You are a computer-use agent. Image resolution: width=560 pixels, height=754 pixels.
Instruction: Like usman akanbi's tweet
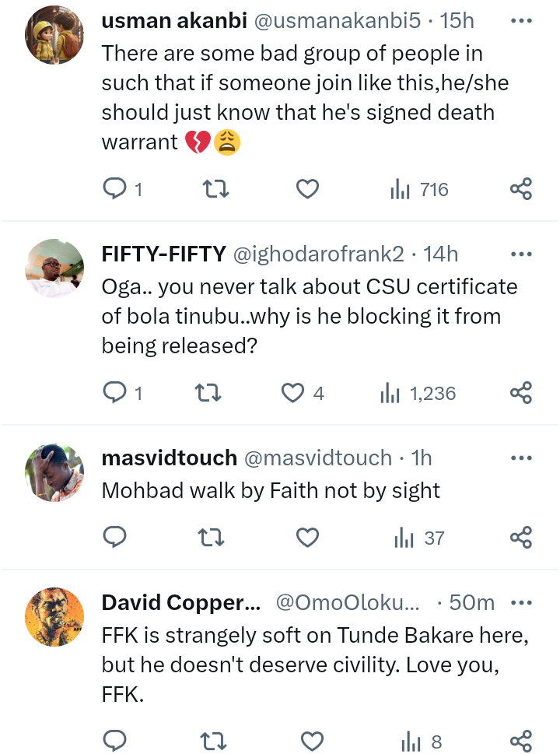click(x=308, y=188)
